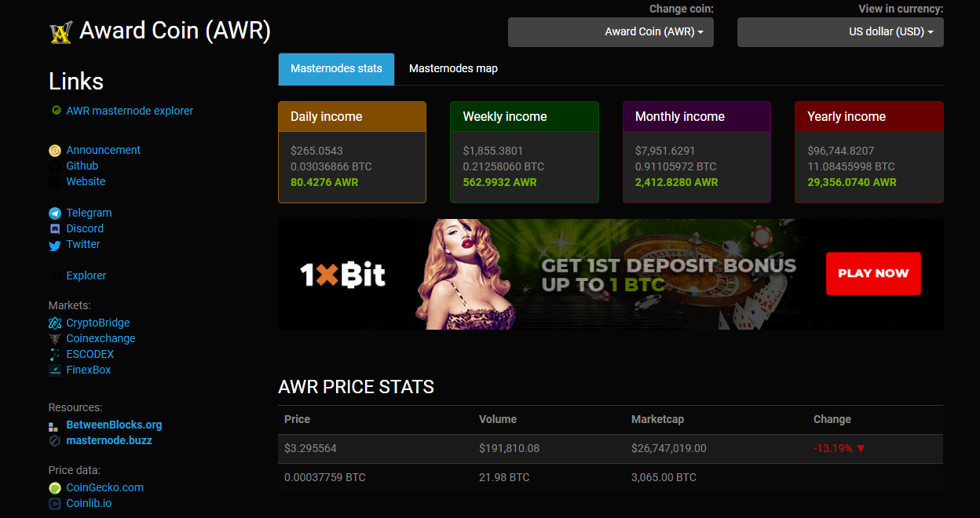
Task: Open the CoinGecko.com price data link
Action: (x=105, y=487)
